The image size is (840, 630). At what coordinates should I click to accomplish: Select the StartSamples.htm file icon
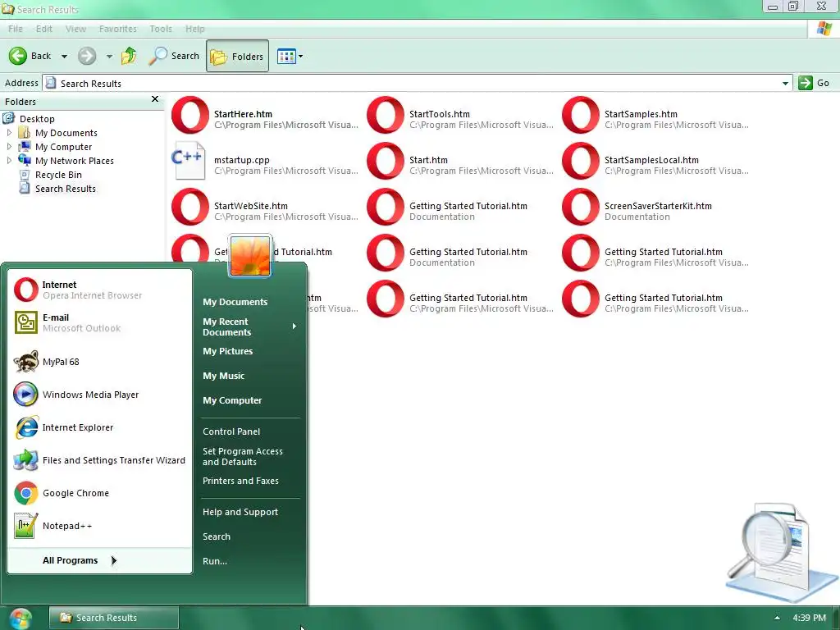click(x=581, y=115)
